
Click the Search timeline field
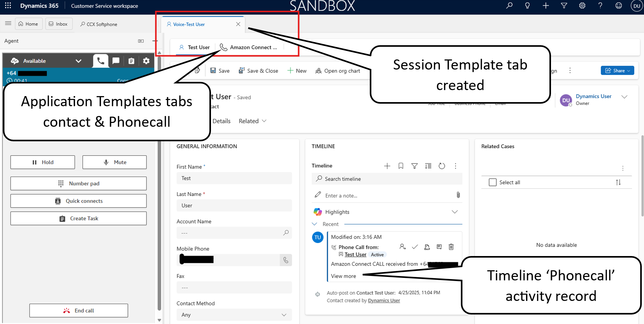[387, 179]
